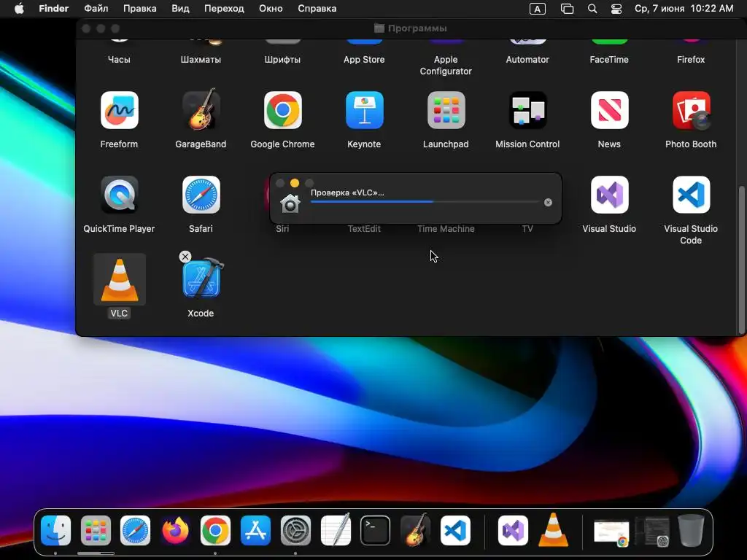Open the News app icon
Viewport: 747px width, 560px height.
[x=609, y=111]
